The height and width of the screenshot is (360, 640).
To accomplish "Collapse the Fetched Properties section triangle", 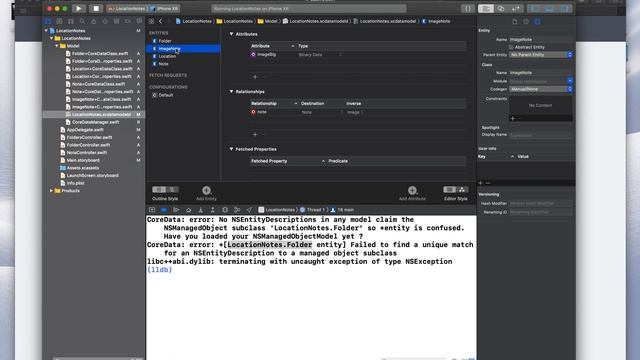I will (231, 149).
